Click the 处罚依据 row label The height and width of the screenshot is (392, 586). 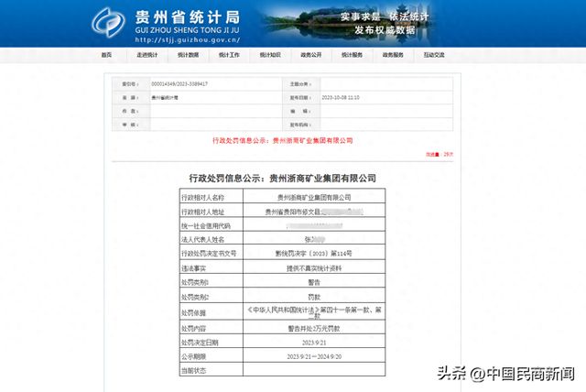coord(193,313)
